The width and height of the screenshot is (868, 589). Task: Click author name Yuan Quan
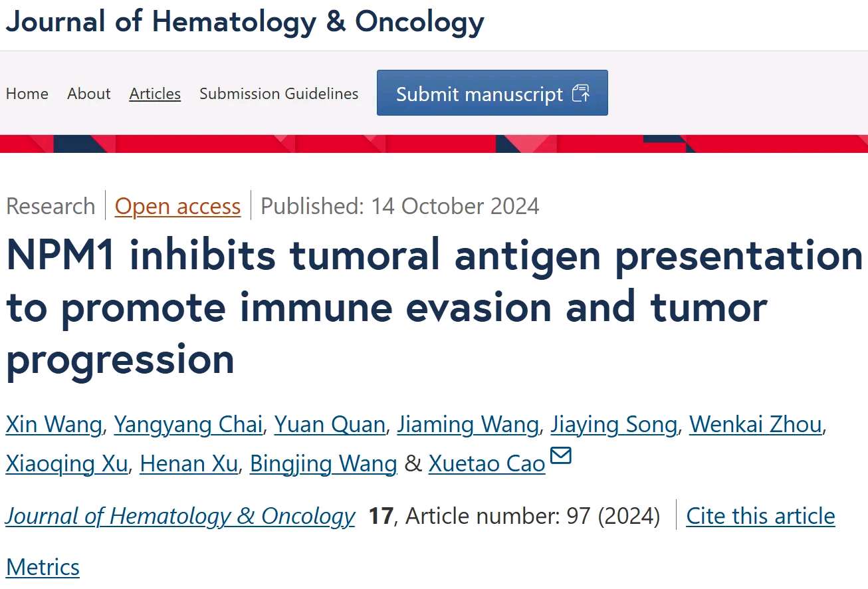pos(330,424)
